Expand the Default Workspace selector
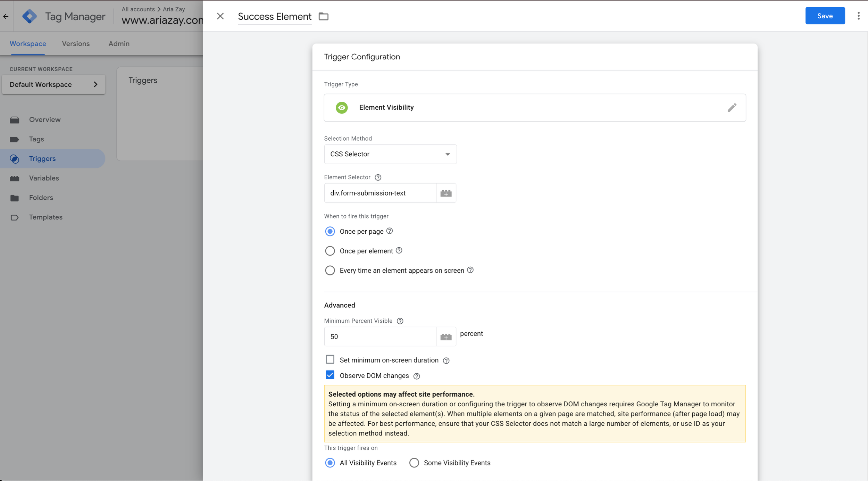Screen dimensions: 868x481 coord(53,84)
